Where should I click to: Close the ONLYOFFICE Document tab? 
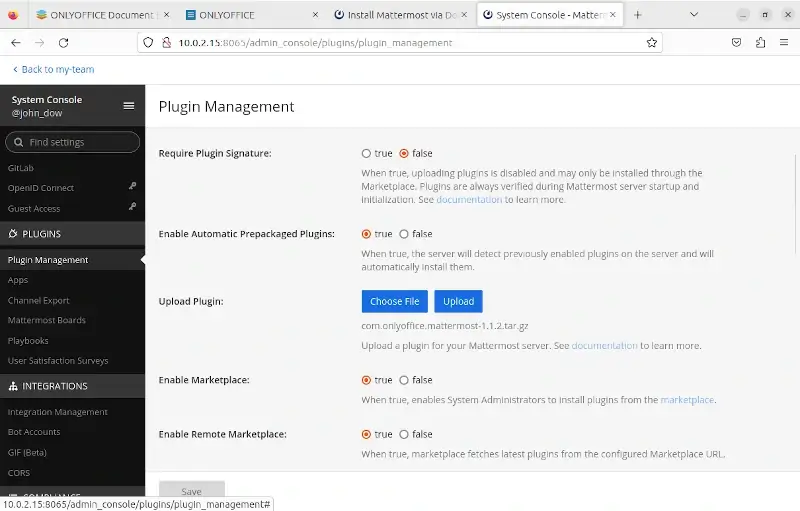coord(167,15)
